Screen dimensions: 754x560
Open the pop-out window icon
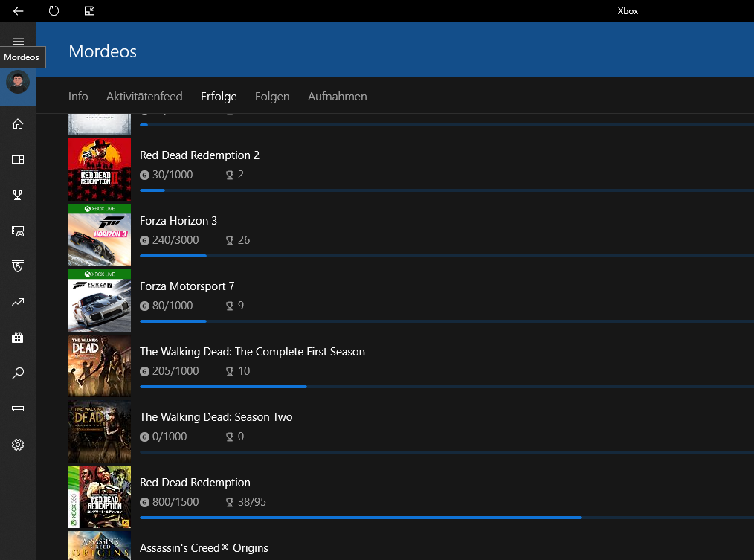[x=89, y=10]
